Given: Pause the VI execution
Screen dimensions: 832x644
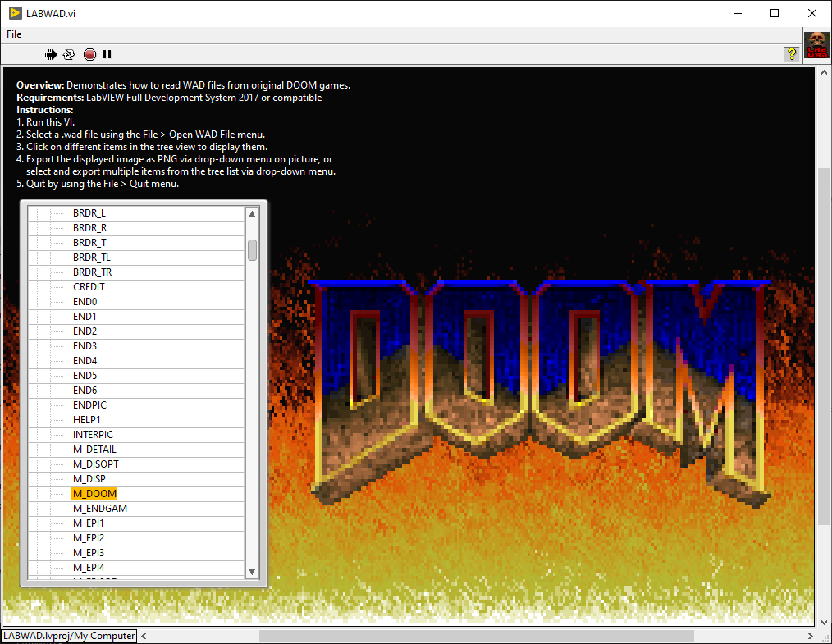Looking at the screenshot, I should (107, 54).
